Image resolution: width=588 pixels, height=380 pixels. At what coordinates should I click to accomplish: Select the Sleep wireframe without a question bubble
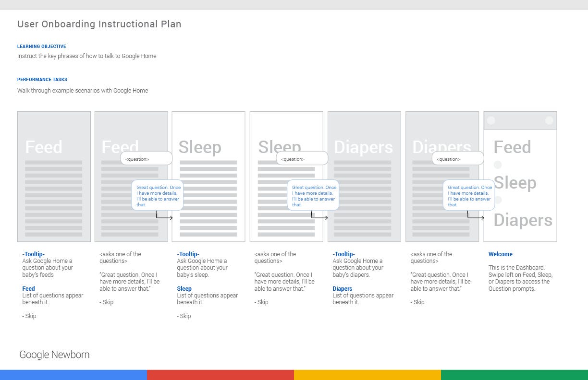208,177
